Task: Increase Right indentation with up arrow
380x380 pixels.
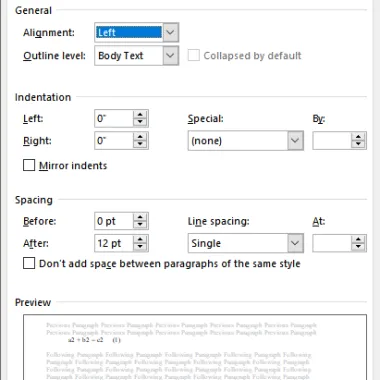Action: [140, 137]
